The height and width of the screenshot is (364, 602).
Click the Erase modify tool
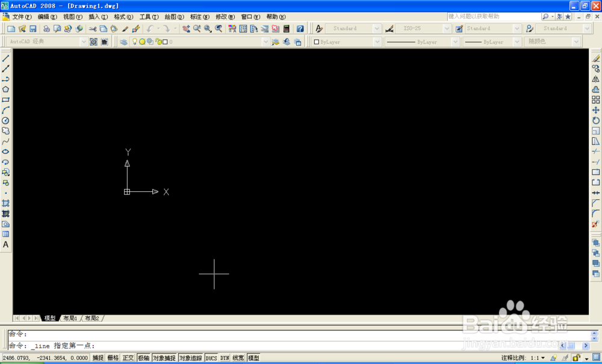[x=595, y=58]
